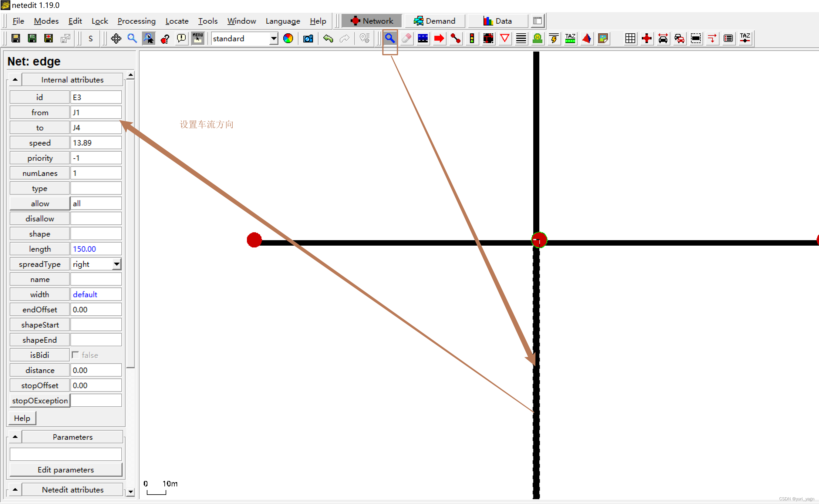Collapse the Internal attributes section
819x504 pixels.
15,80
